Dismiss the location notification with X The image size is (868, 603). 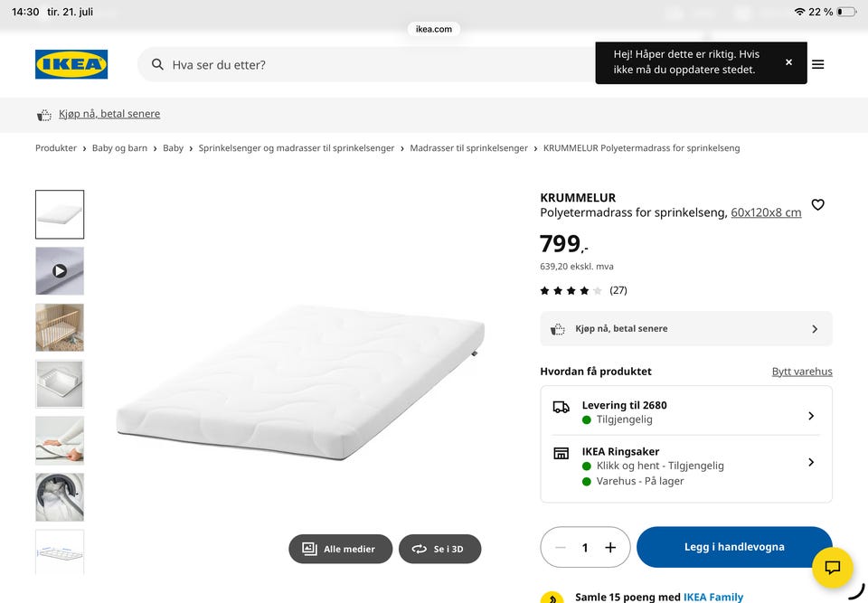788,62
